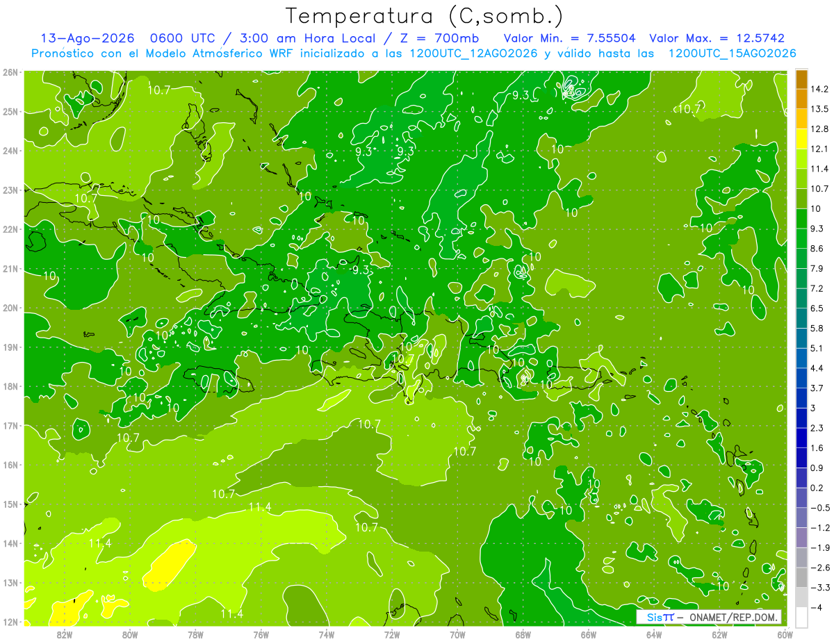This screenshot has width=834, height=644.
Task: Click the 66W longitude label
Action: click(x=589, y=634)
